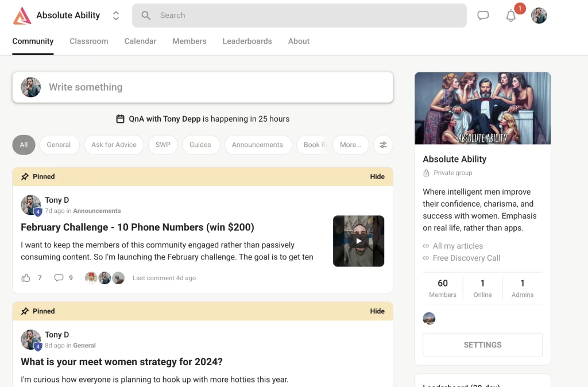Viewport: 588px width, 387px height.
Task: Open the group switcher chevrons
Action: [116, 16]
